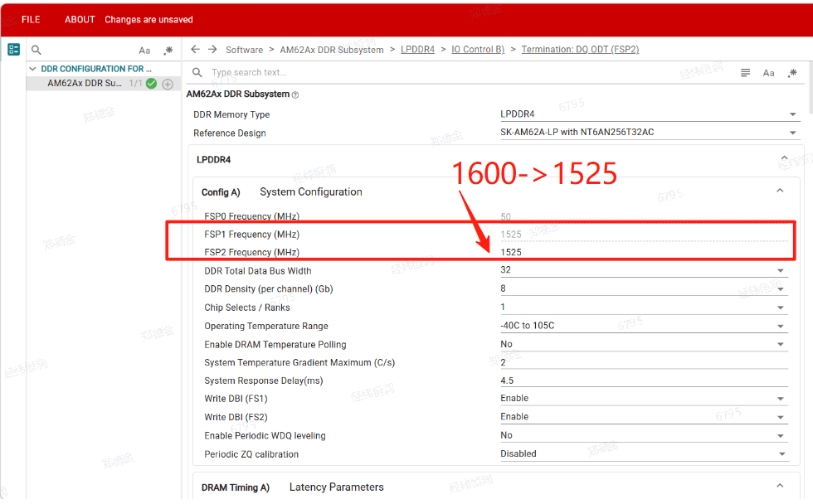Collapse the DDR CONFIGURATION FOR tree node
Viewport: 813px width, 504px height.
[x=32, y=68]
